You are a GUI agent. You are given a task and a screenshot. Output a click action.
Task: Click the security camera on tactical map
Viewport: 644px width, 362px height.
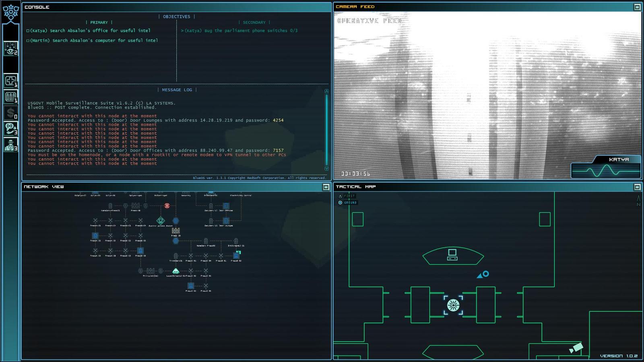[x=576, y=348]
